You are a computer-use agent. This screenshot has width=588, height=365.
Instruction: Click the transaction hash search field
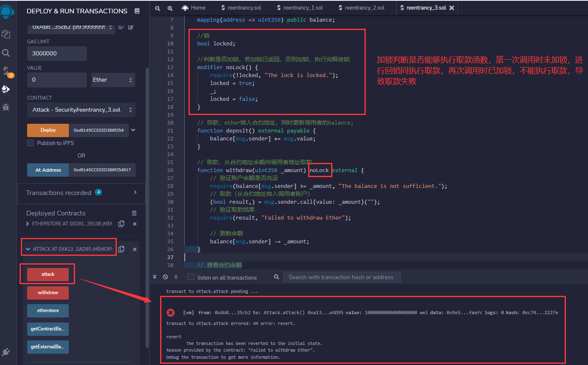(x=342, y=277)
